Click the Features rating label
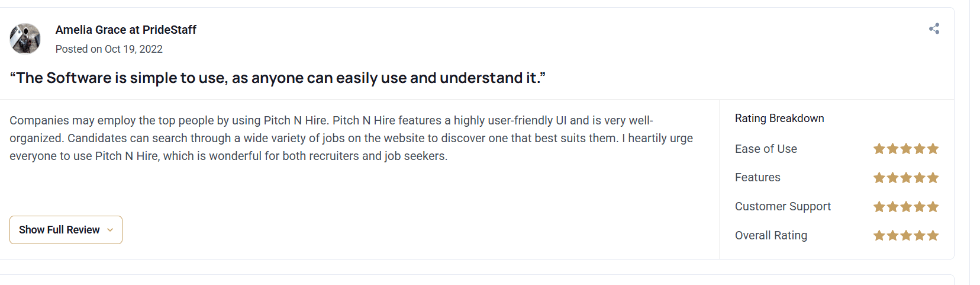This screenshot has height=285, width=980. pos(757,178)
